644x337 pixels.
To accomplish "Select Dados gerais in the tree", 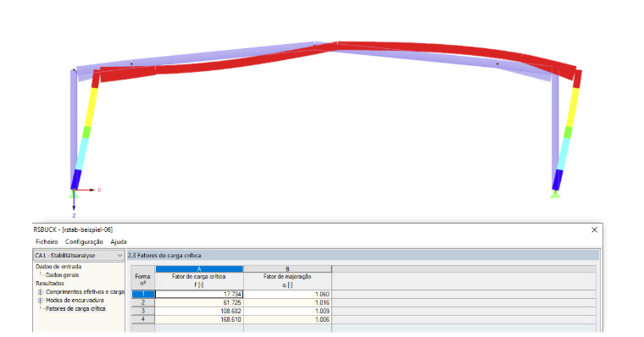I will tap(63, 275).
